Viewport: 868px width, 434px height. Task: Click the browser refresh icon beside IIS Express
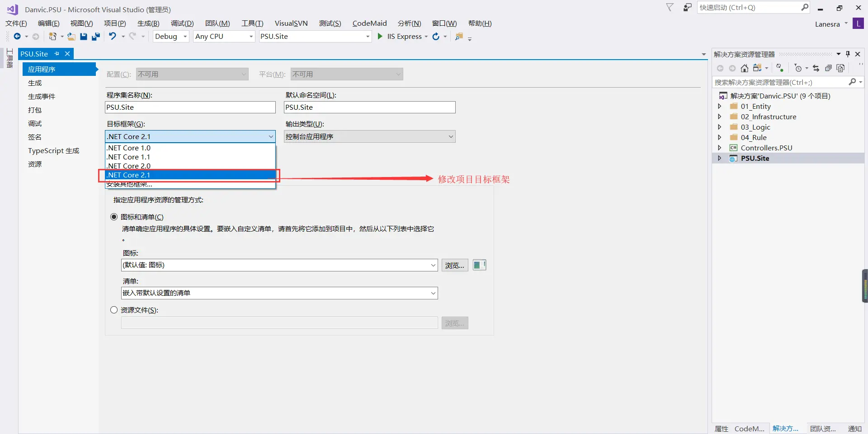[436, 37]
